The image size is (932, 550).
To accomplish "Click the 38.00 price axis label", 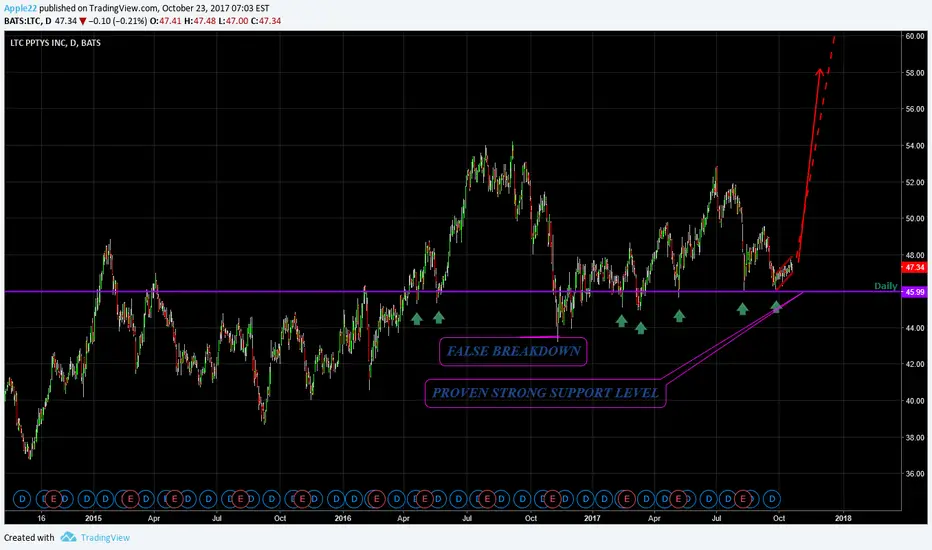I will pos(915,438).
